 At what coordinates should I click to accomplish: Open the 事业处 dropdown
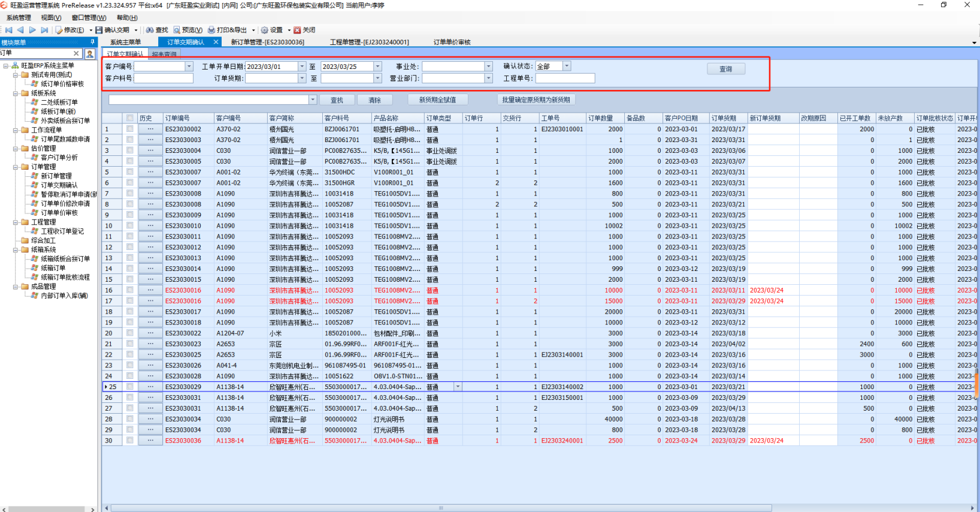click(489, 67)
